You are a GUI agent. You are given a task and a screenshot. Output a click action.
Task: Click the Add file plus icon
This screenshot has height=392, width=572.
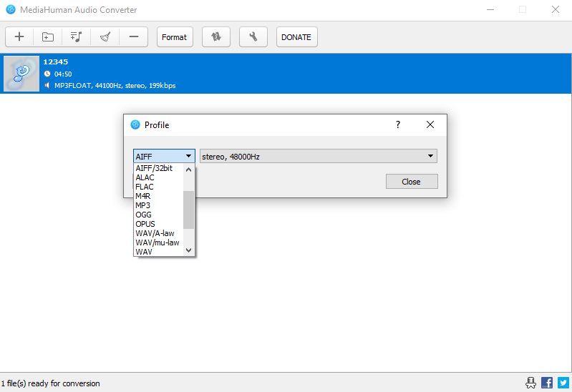(x=19, y=36)
